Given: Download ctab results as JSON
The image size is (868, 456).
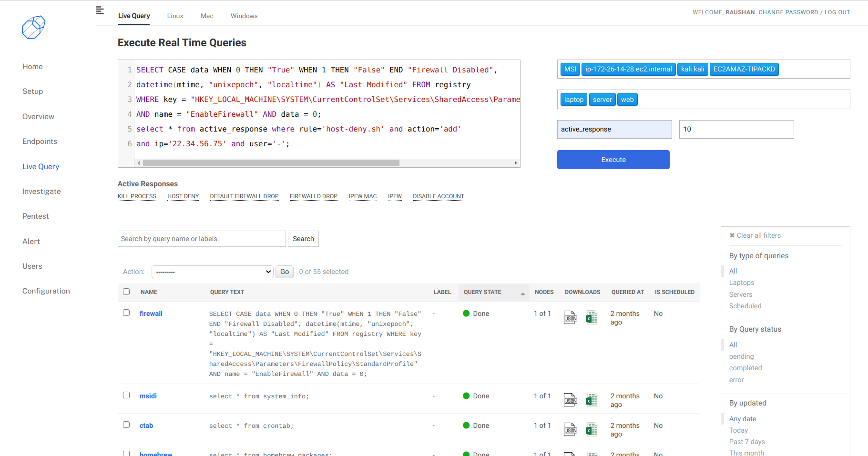Looking at the screenshot, I should [570, 429].
